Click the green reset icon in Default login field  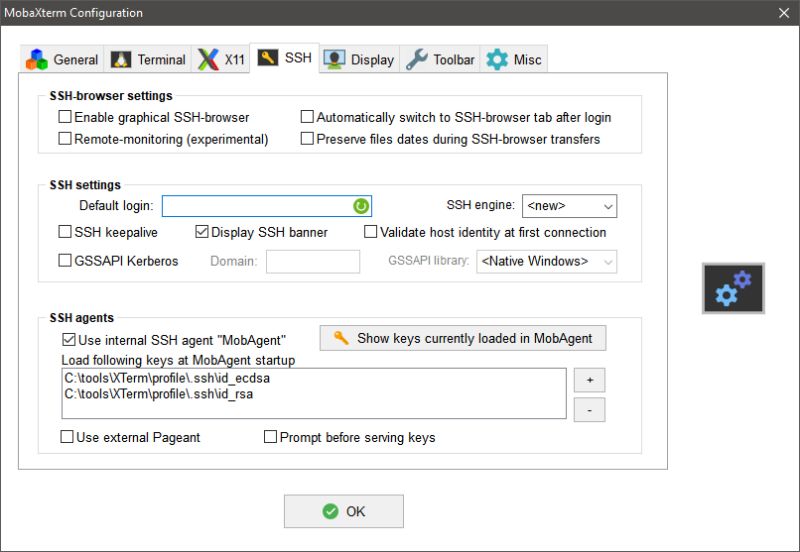coord(361,206)
